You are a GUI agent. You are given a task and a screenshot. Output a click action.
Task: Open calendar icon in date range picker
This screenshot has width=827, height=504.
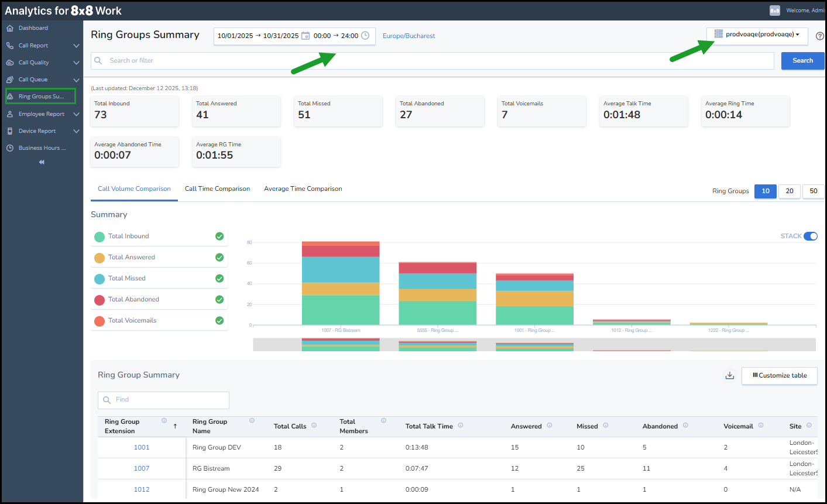click(x=305, y=36)
